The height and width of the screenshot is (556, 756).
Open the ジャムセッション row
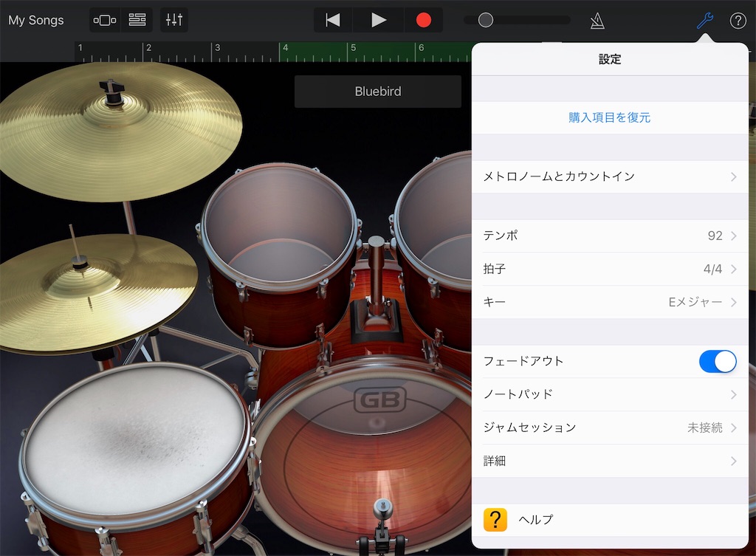pyautogui.click(x=610, y=428)
